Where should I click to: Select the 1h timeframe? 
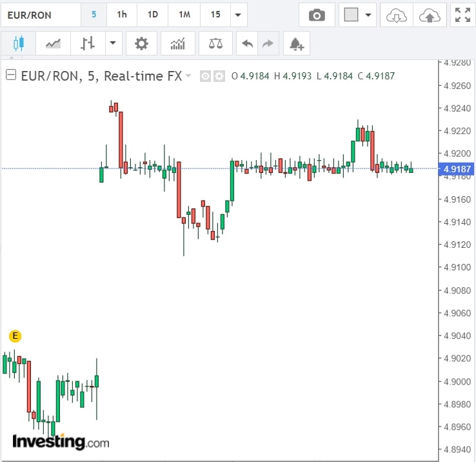coord(121,14)
